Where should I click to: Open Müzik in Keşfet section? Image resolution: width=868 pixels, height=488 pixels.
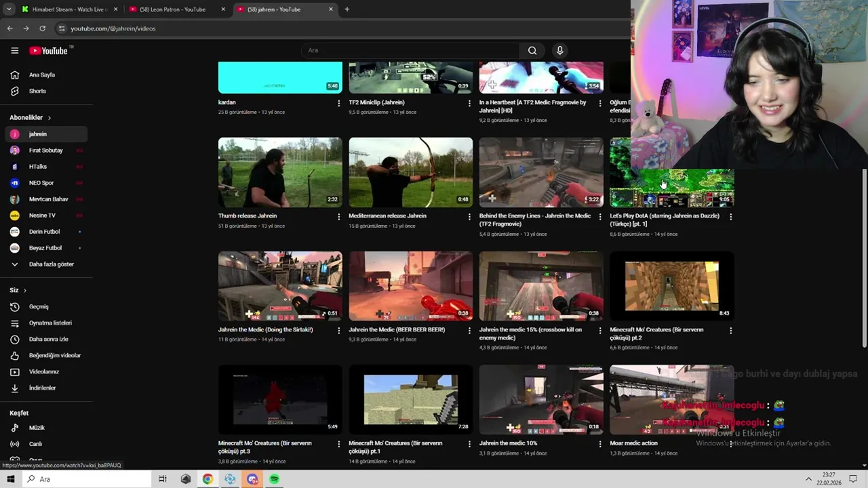pos(46,428)
